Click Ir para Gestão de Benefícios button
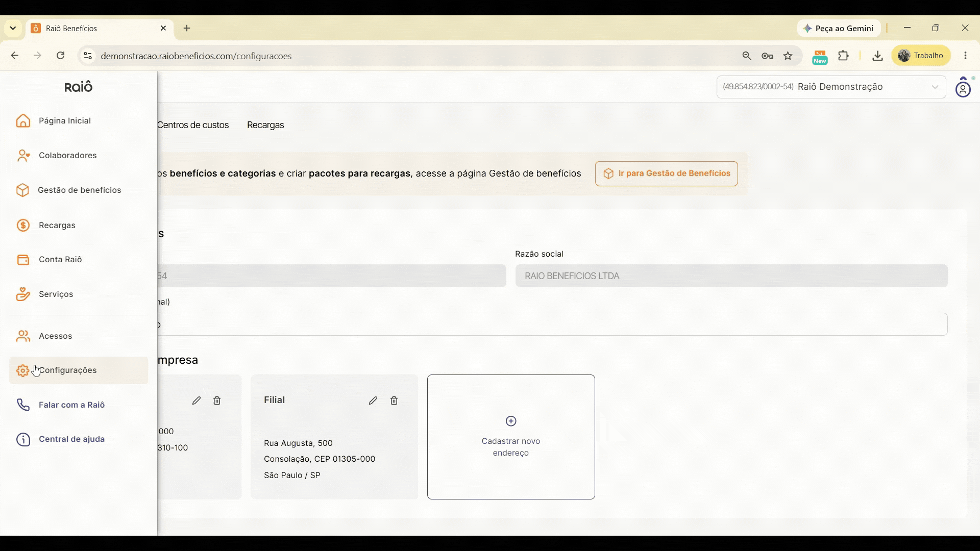 (667, 174)
